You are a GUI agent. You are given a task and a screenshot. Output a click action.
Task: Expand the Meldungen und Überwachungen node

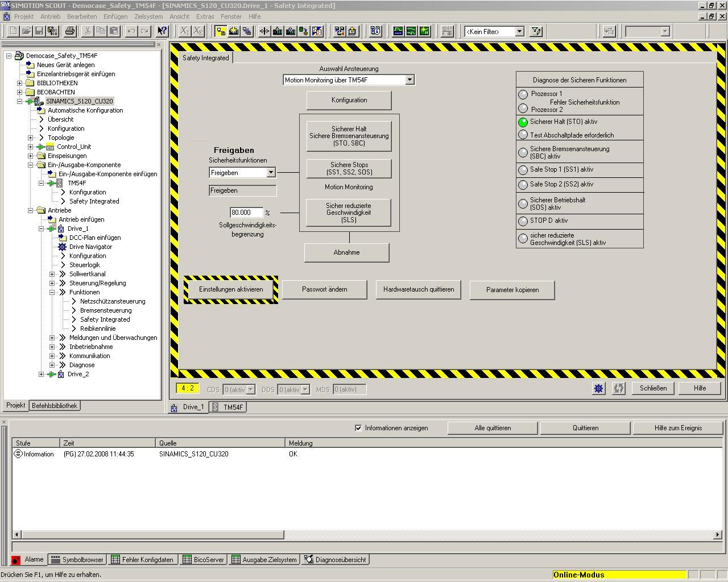pyautogui.click(x=52, y=338)
